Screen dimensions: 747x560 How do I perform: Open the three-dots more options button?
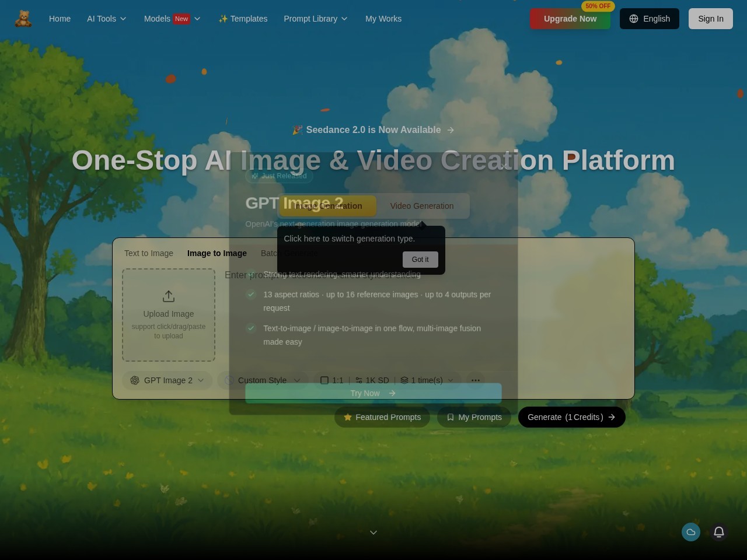pyautogui.click(x=476, y=380)
